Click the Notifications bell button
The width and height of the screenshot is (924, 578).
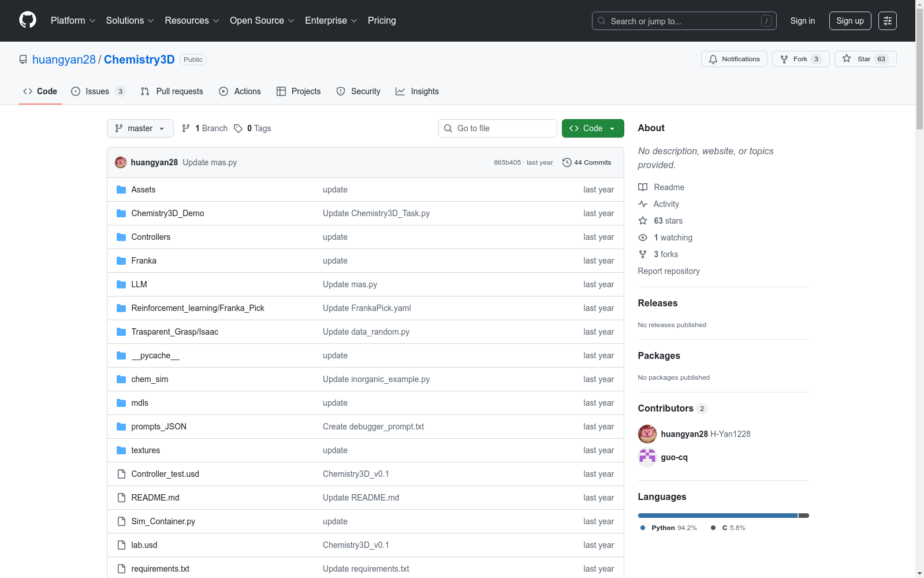[734, 59]
